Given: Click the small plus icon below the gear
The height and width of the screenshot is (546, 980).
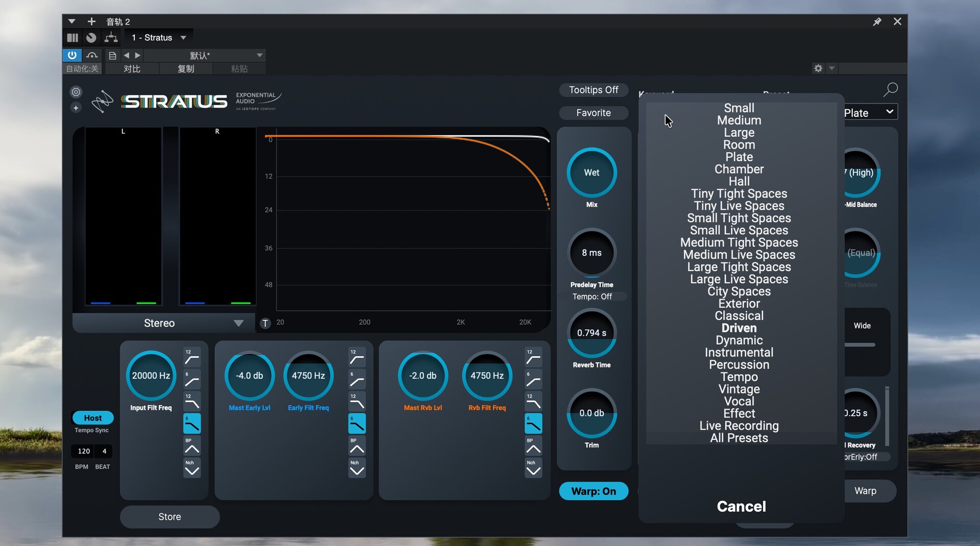Looking at the screenshot, I should [76, 108].
